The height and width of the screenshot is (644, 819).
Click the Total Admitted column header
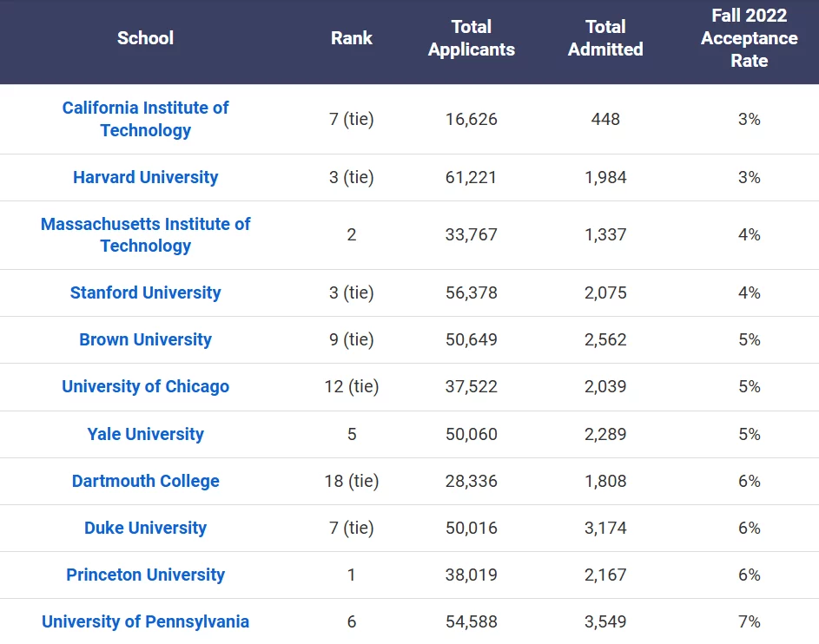coord(605,38)
